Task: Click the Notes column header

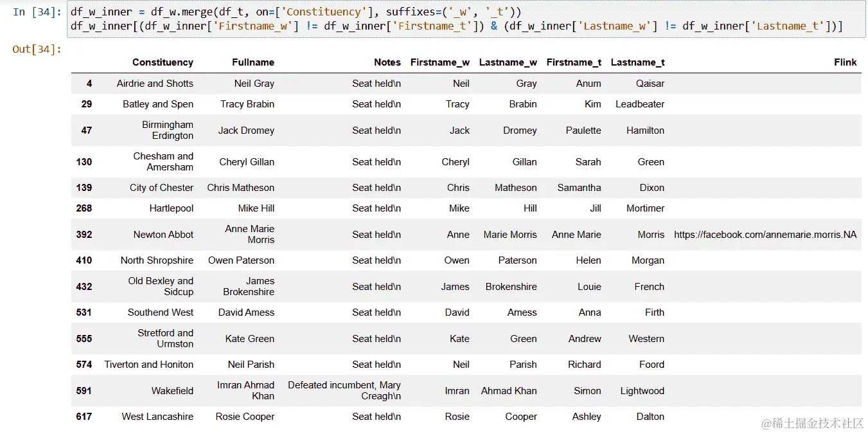Action: coord(387,62)
